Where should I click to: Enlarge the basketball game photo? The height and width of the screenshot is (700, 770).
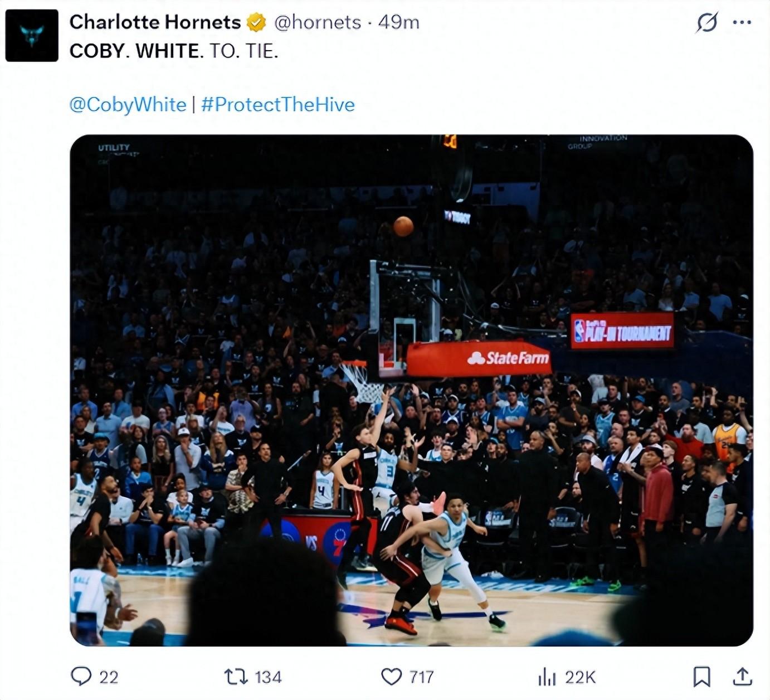pyautogui.click(x=411, y=390)
